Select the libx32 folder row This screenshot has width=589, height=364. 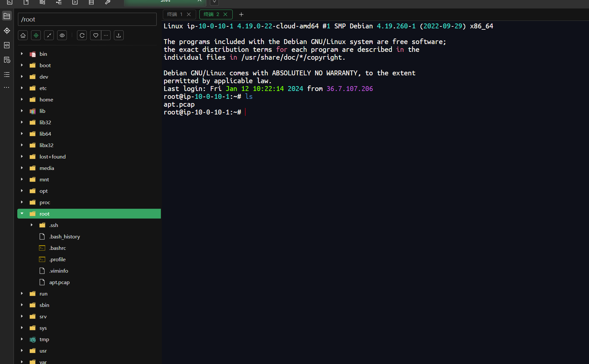tap(89, 145)
